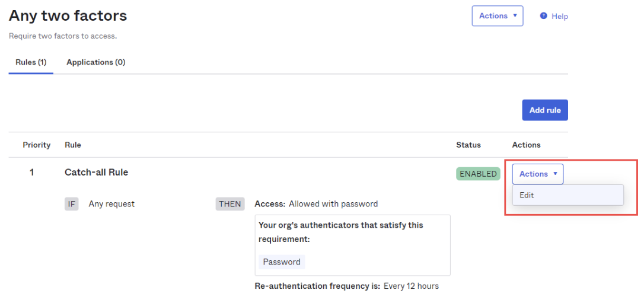Click the Any request condition text

111,204
